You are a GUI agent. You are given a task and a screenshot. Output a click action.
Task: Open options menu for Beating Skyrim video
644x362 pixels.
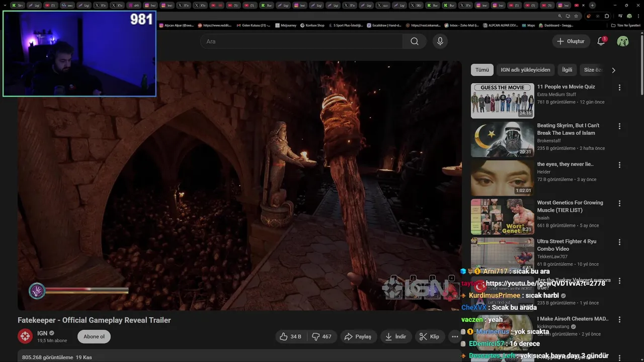tap(619, 126)
